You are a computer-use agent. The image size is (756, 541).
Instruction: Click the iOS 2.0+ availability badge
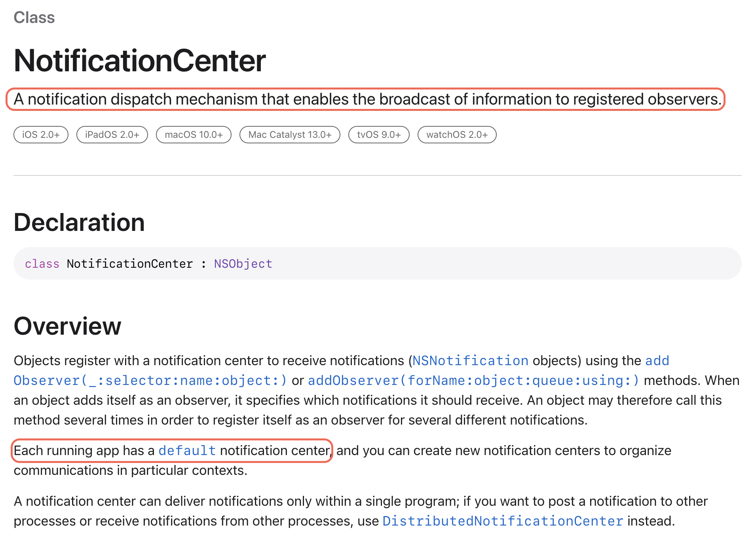(41, 135)
